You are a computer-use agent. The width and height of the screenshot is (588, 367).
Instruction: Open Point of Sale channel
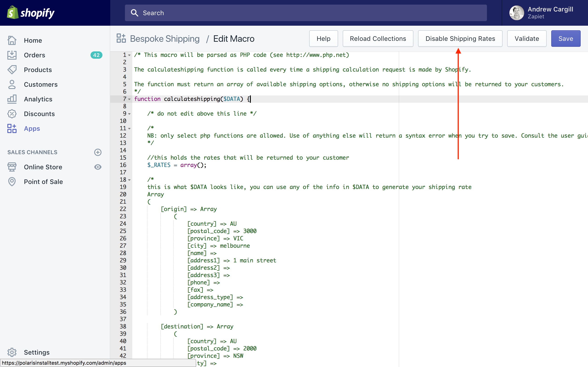tap(43, 182)
